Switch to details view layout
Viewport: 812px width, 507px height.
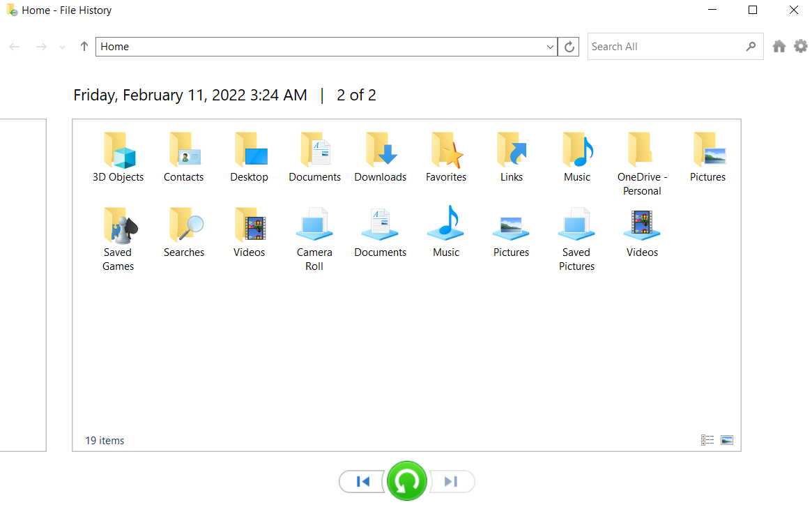707,440
